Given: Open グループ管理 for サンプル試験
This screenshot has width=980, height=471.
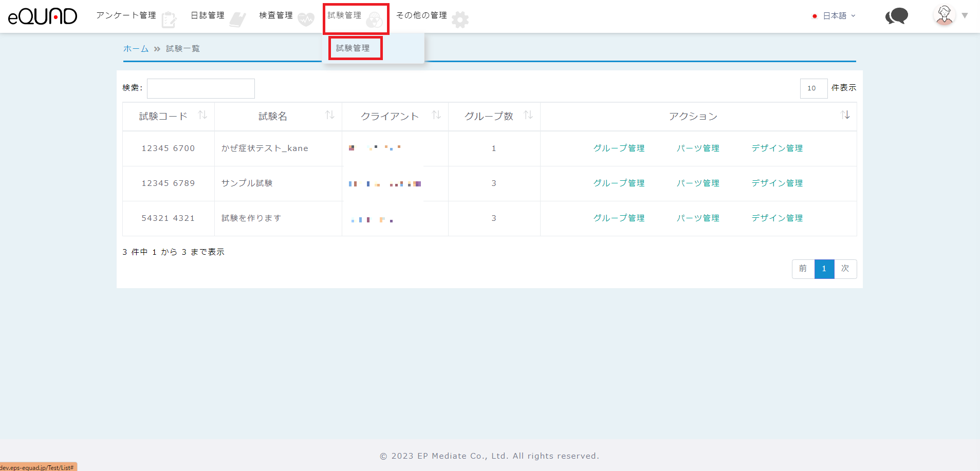Looking at the screenshot, I should pyautogui.click(x=619, y=183).
